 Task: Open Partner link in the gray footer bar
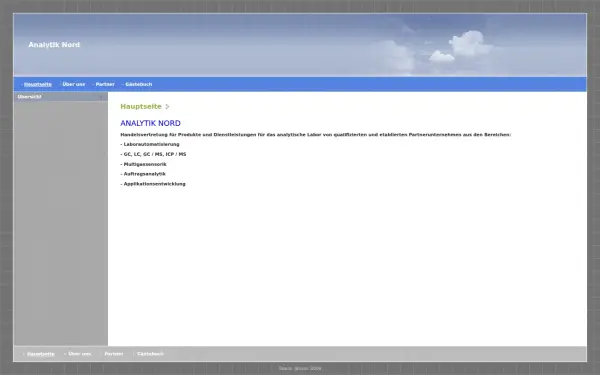tap(114, 354)
